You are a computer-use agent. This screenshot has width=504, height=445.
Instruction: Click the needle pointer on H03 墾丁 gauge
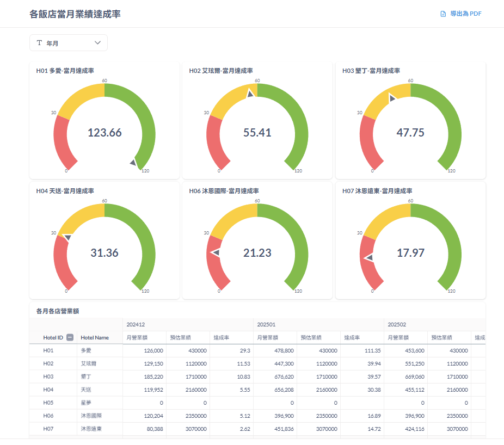[x=392, y=98]
